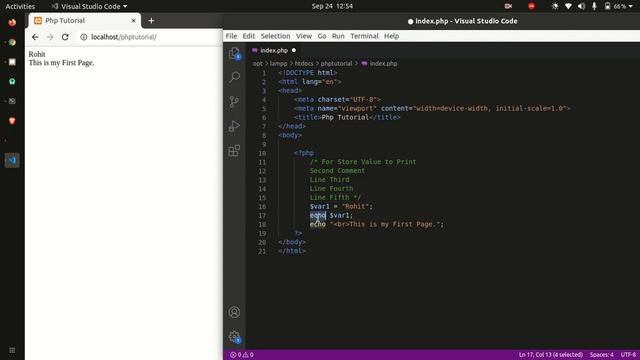Open Activities overview
This screenshot has height=360, width=640.
point(20,6)
